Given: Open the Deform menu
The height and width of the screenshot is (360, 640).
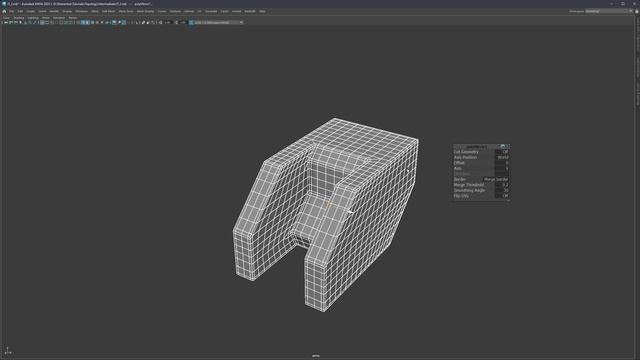Looking at the screenshot, I should [x=189, y=11].
